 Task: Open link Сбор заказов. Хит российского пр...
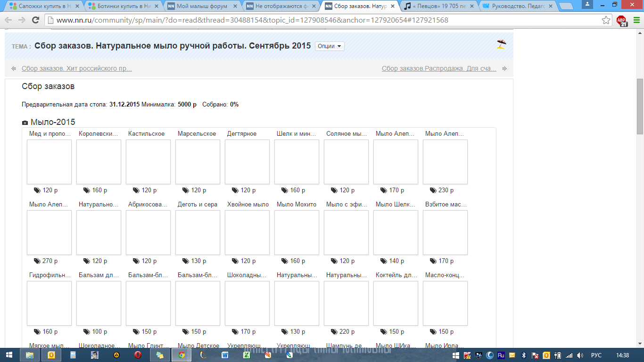click(77, 68)
